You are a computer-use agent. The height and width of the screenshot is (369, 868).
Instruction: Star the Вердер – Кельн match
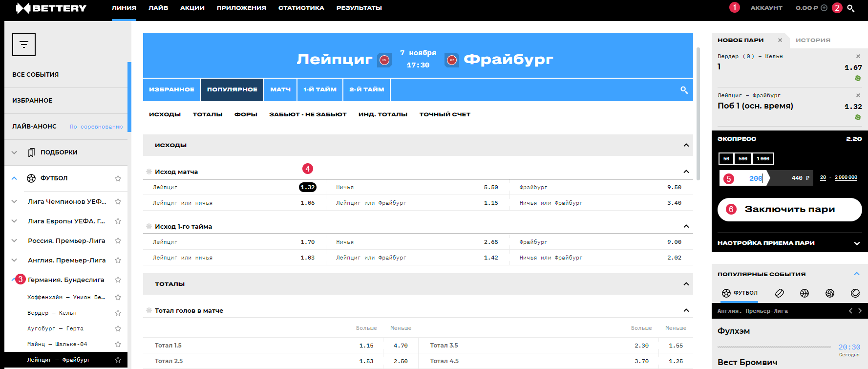[118, 313]
